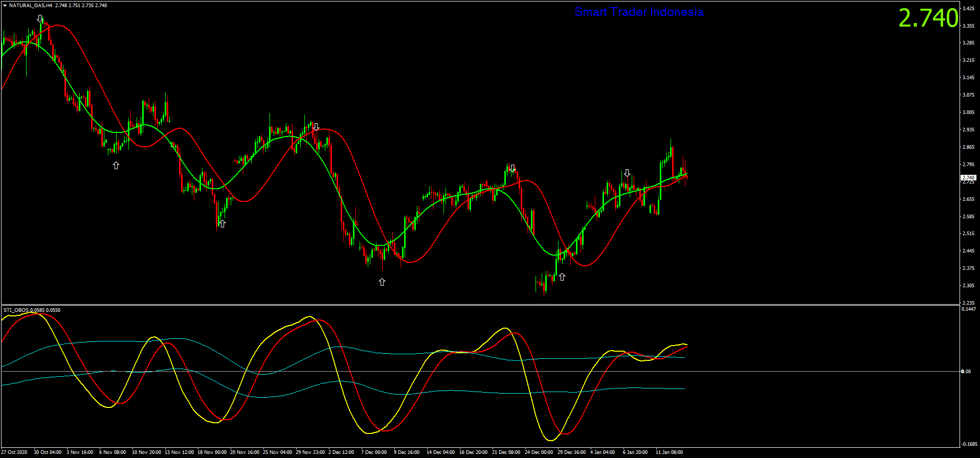Click the 2.235 level on the price scale
This screenshot has width=980, height=458.
(x=968, y=303)
